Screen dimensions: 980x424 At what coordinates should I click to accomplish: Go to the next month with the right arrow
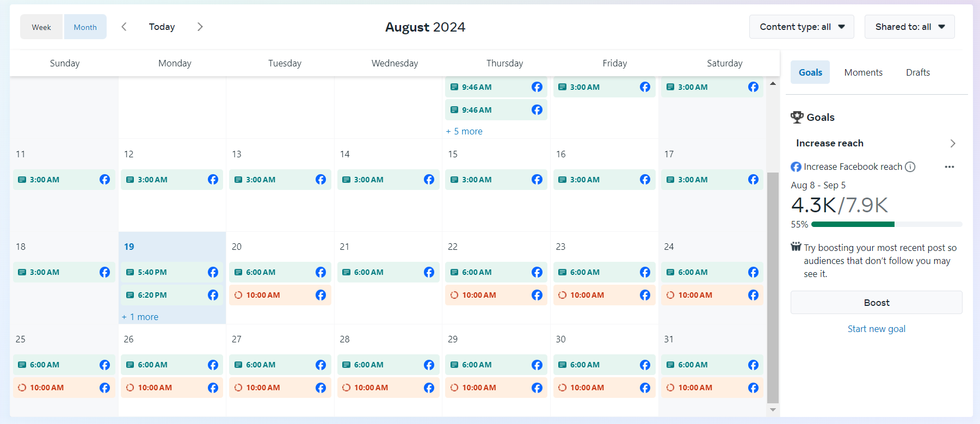pyautogui.click(x=200, y=27)
